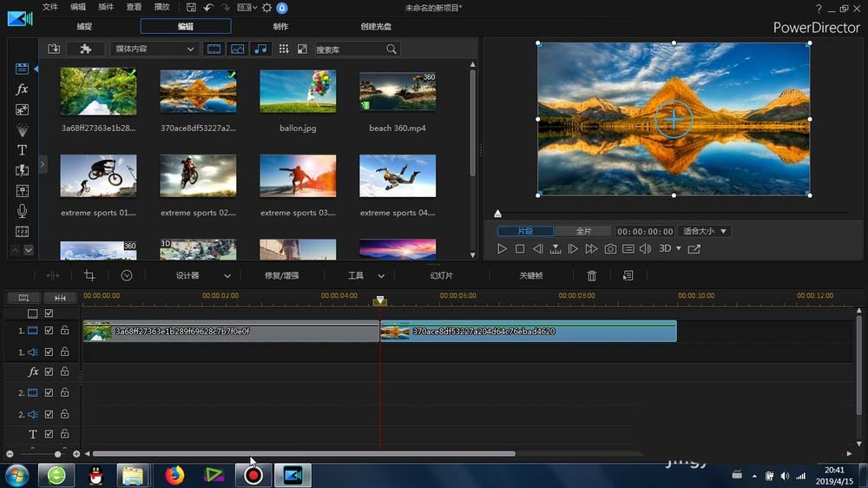
Task: Open the 媒体内容 dropdown
Action: (x=154, y=49)
